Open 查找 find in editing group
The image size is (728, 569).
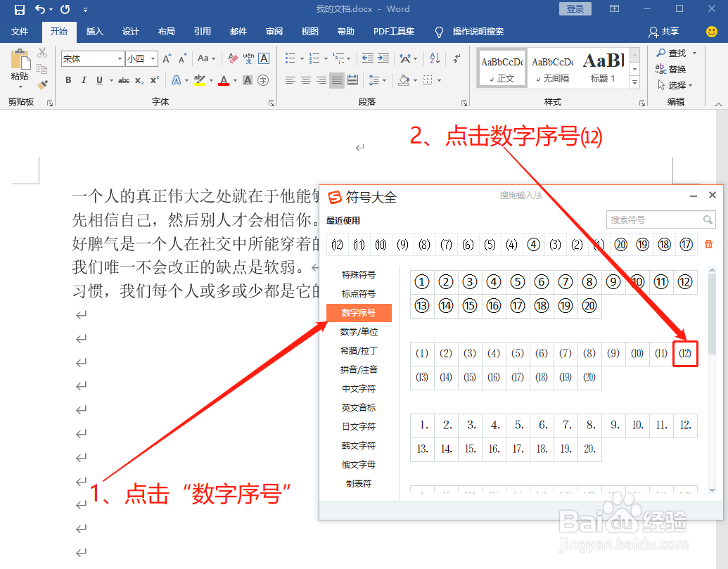[672, 53]
